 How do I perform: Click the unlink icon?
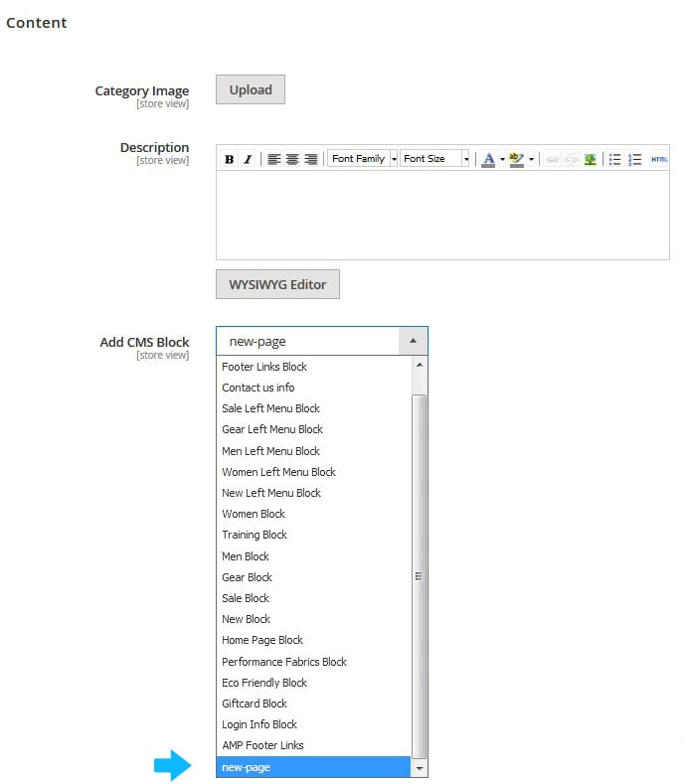click(571, 160)
